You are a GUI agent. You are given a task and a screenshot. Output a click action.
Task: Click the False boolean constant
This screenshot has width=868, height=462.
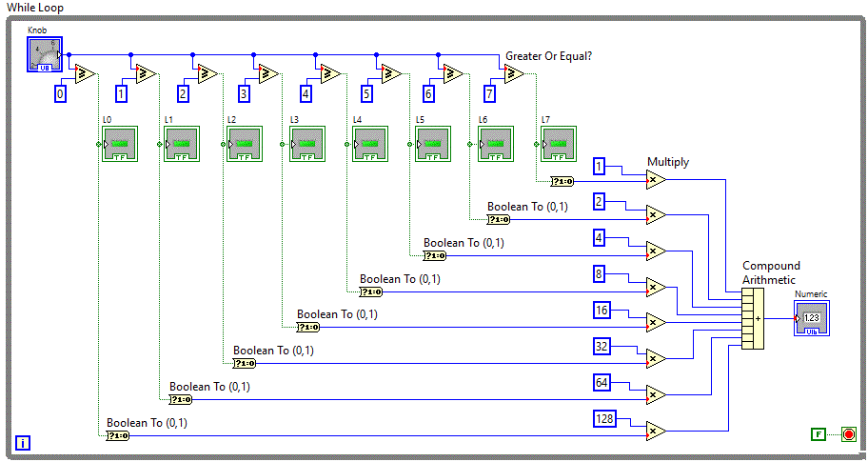818,434
